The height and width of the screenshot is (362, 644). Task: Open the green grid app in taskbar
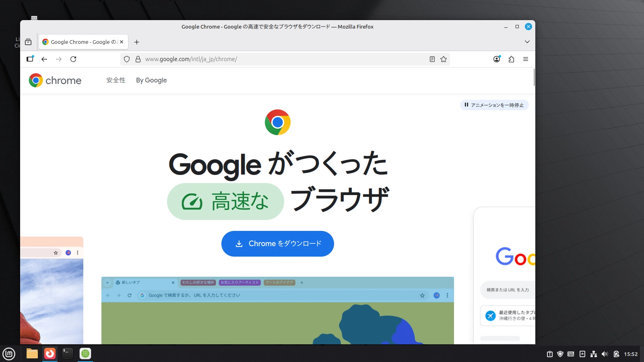(x=85, y=354)
